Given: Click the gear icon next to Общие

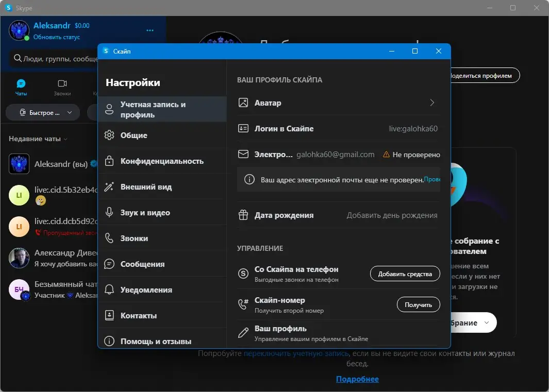Looking at the screenshot, I should (x=109, y=135).
